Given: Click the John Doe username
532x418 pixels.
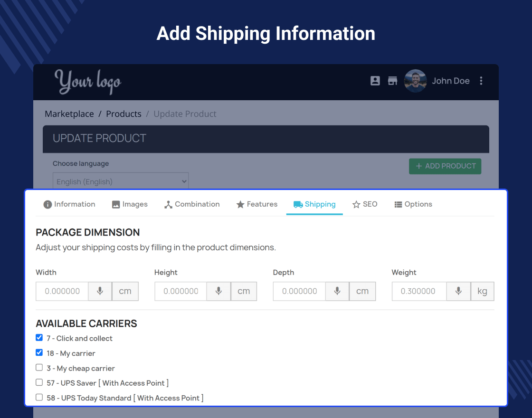Looking at the screenshot, I should [x=451, y=81].
